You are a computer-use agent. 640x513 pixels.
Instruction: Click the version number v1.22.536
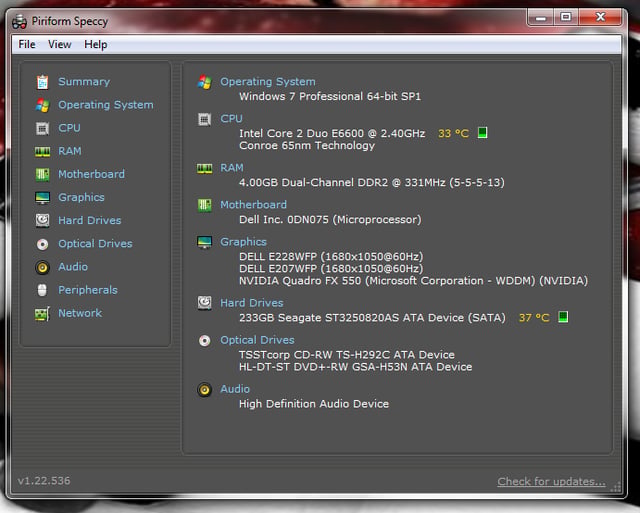[x=44, y=481]
